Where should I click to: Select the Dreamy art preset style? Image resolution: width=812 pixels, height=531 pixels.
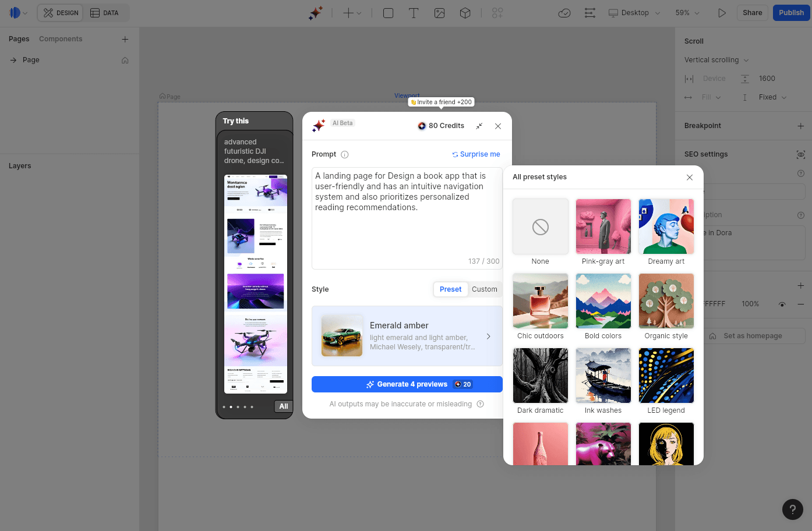666,226
